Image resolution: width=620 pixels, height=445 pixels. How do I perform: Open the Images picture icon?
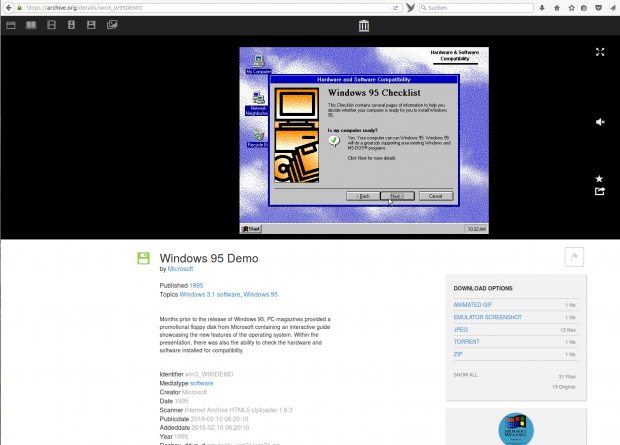[x=112, y=25]
